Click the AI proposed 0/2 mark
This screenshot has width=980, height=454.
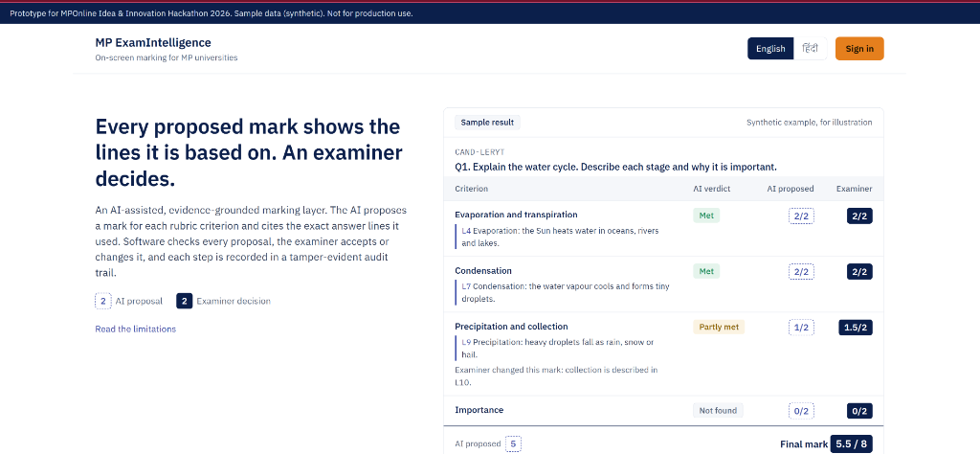801,411
